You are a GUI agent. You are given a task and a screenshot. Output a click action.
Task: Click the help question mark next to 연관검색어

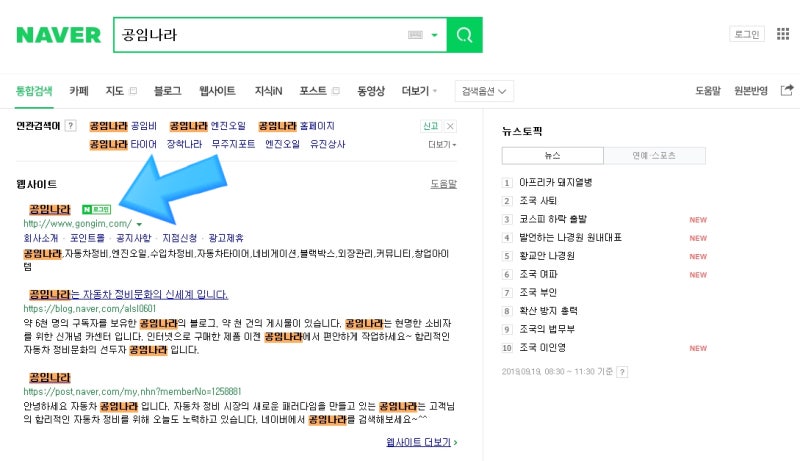point(71,125)
